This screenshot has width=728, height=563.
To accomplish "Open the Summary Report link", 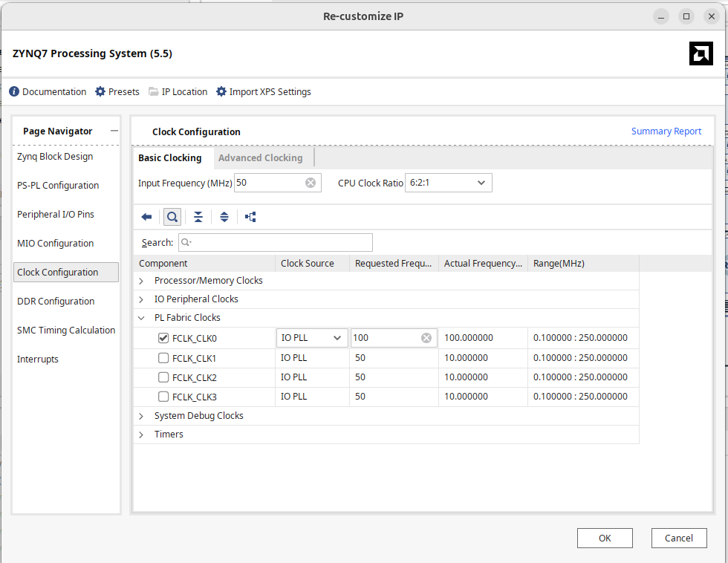I will [666, 131].
